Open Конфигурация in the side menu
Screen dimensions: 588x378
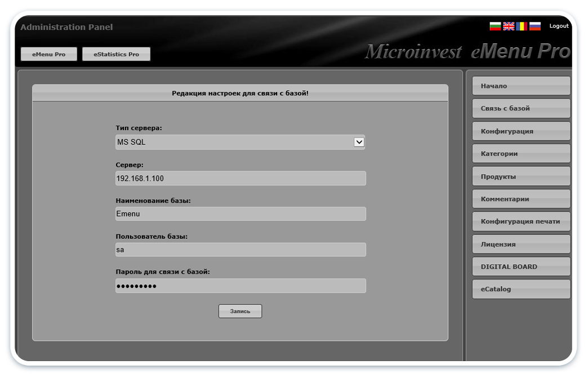521,131
